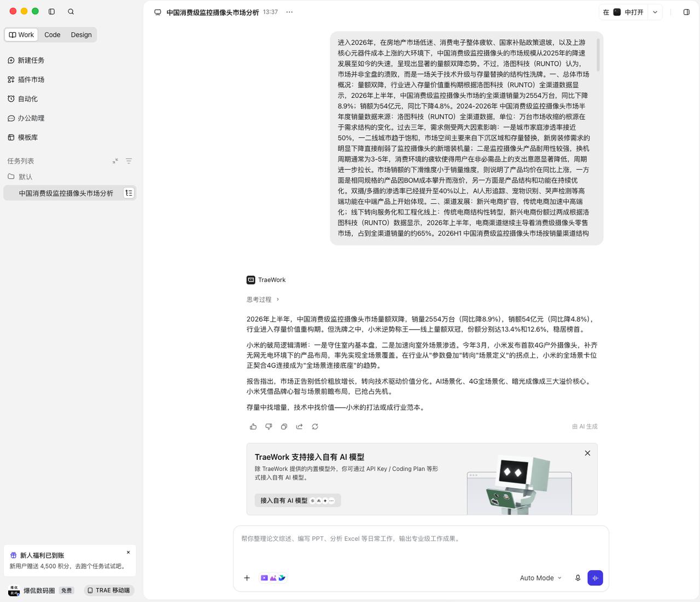
Task: Start voice input with the microphone icon
Action: click(577, 578)
